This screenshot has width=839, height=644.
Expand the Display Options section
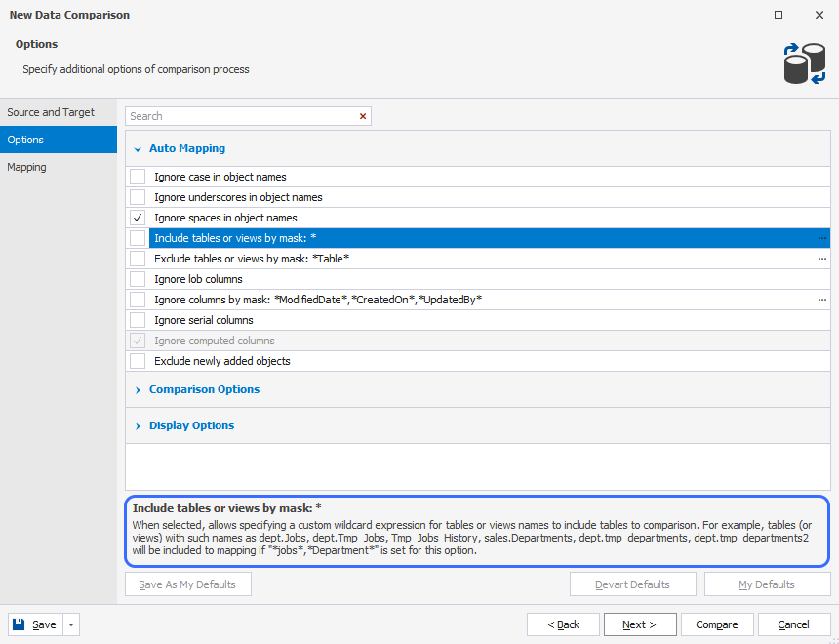(138, 425)
